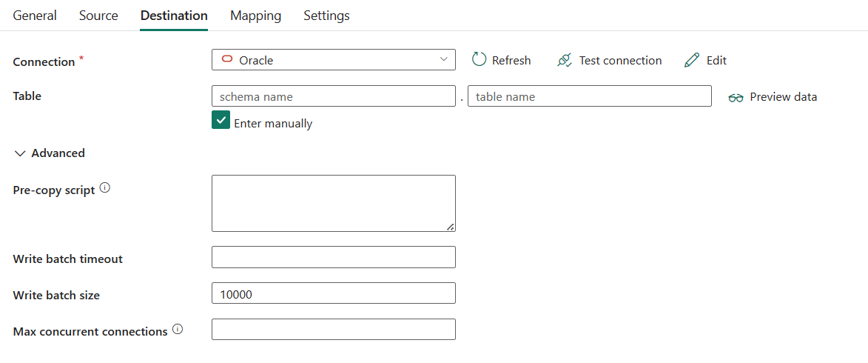Click the table name input field
The image size is (868, 363).
(x=589, y=96)
